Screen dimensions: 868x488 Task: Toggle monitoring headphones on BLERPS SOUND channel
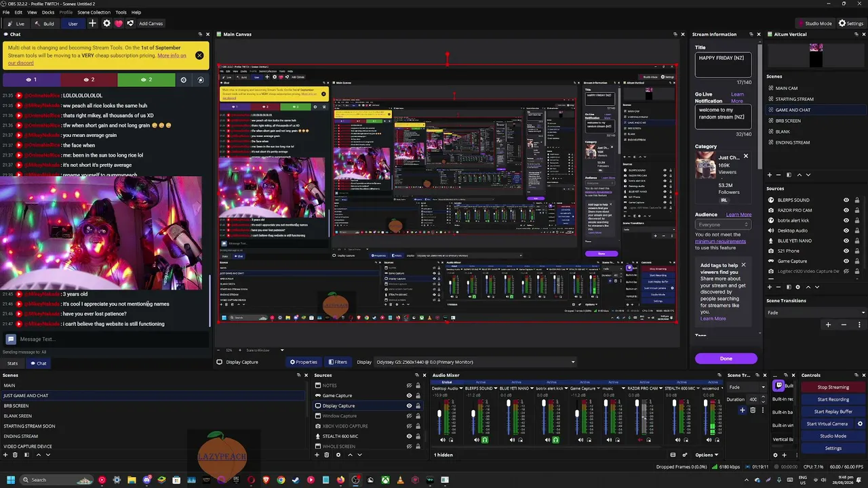click(485, 439)
